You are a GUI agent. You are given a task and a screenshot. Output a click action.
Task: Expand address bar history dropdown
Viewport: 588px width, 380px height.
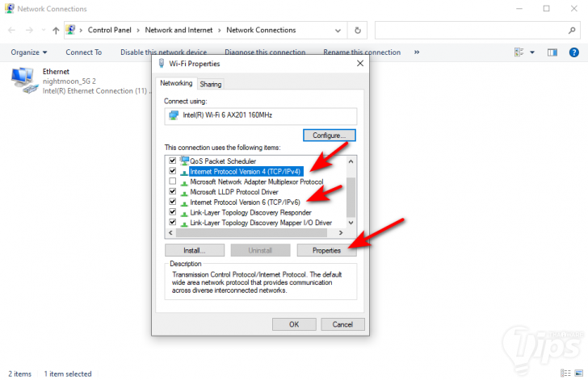[x=338, y=31]
